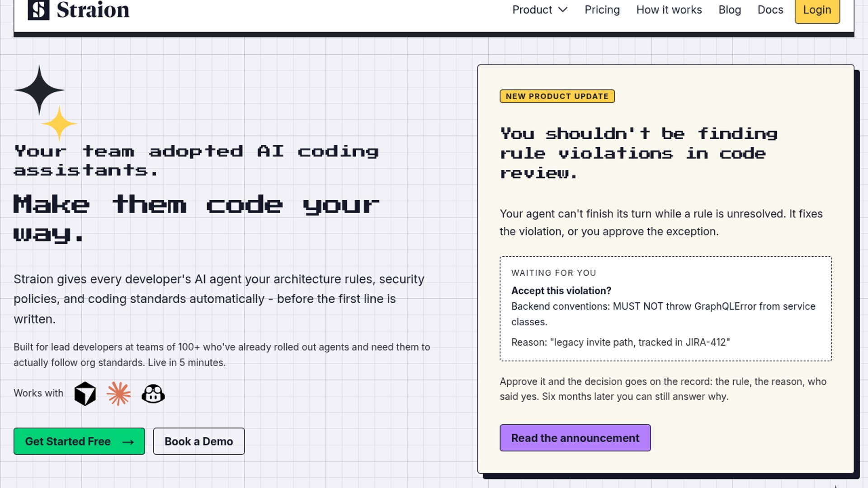Click the Get Started Free button

point(79,441)
